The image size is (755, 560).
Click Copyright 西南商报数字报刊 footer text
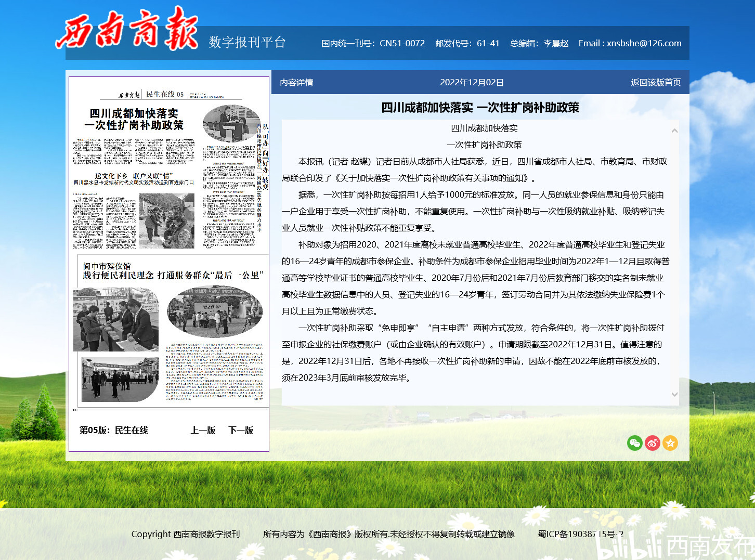pos(186,534)
